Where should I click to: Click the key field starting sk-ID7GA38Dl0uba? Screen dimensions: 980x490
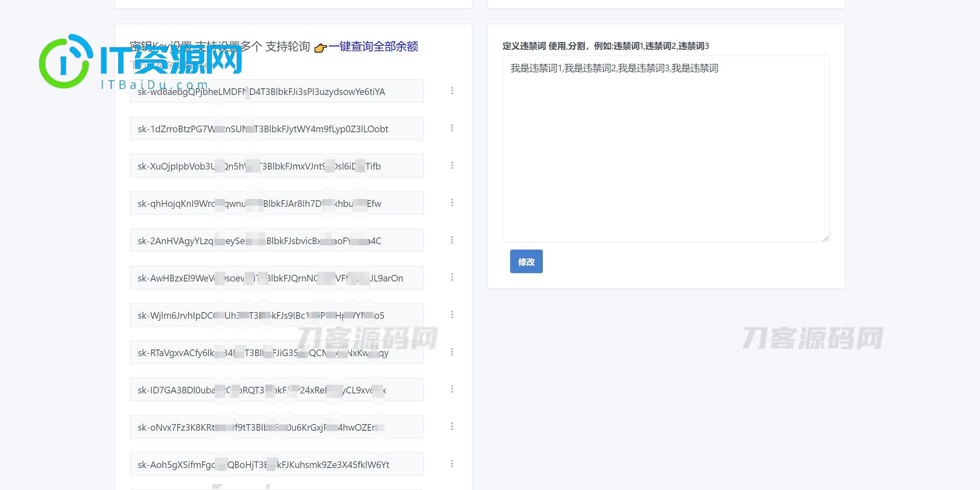(x=277, y=390)
